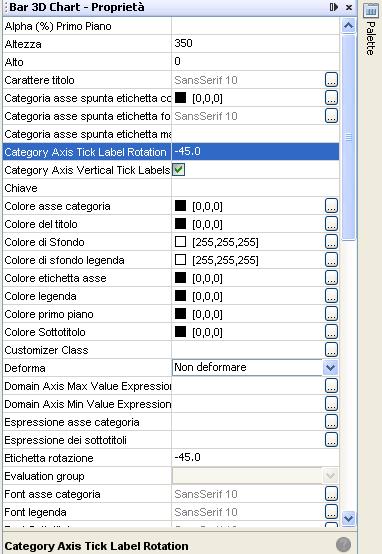Open editor for Colore di Sfondo

331,242
